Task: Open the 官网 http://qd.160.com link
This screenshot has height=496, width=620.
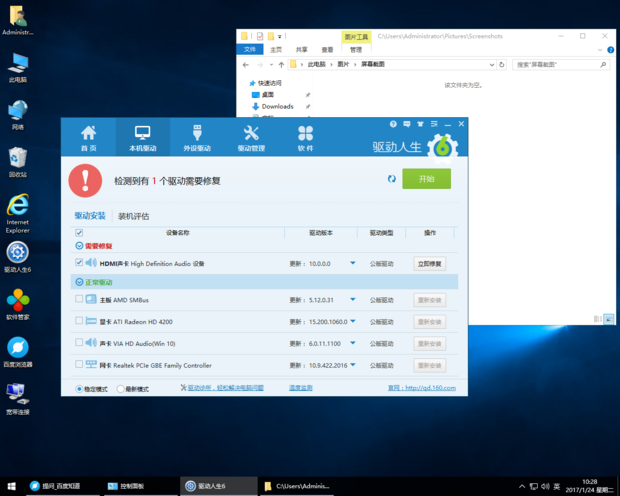Action: point(422,388)
